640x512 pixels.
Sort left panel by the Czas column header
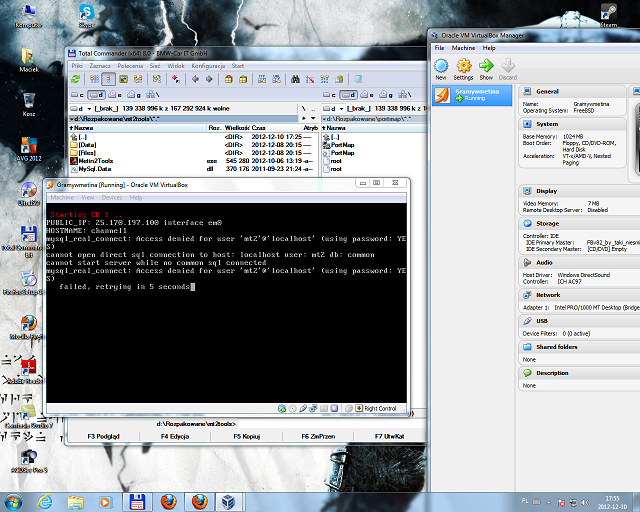coord(276,128)
